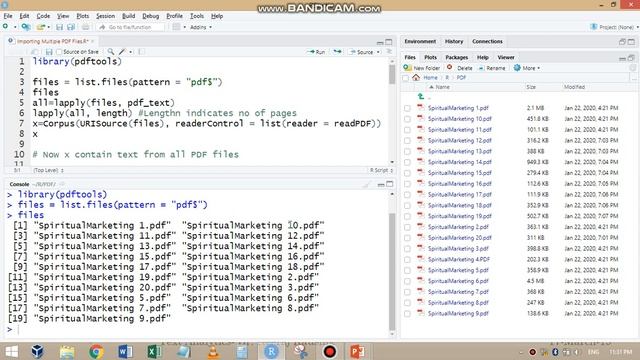The height and width of the screenshot is (360, 640).
Task: Open Excel from the taskbar
Action: point(154,351)
